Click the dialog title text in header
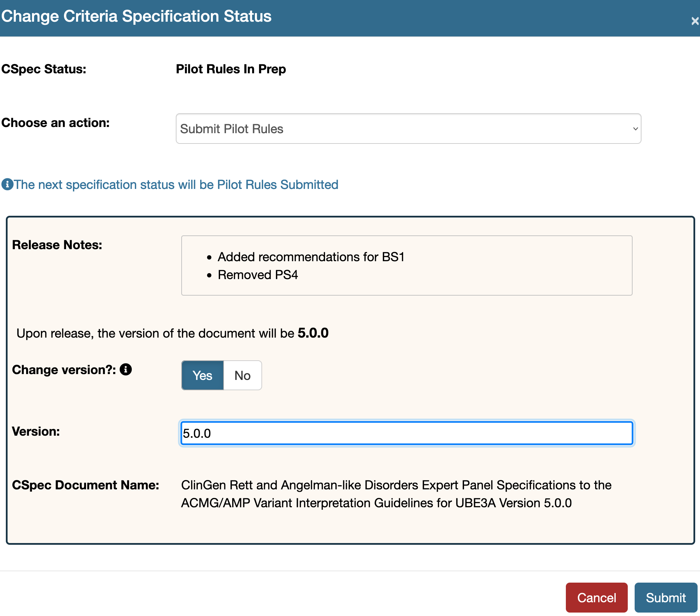The width and height of the screenshot is (700, 616). (137, 17)
